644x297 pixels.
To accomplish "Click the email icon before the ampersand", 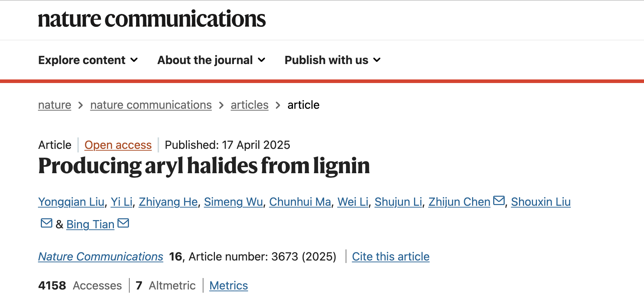I will point(47,223).
